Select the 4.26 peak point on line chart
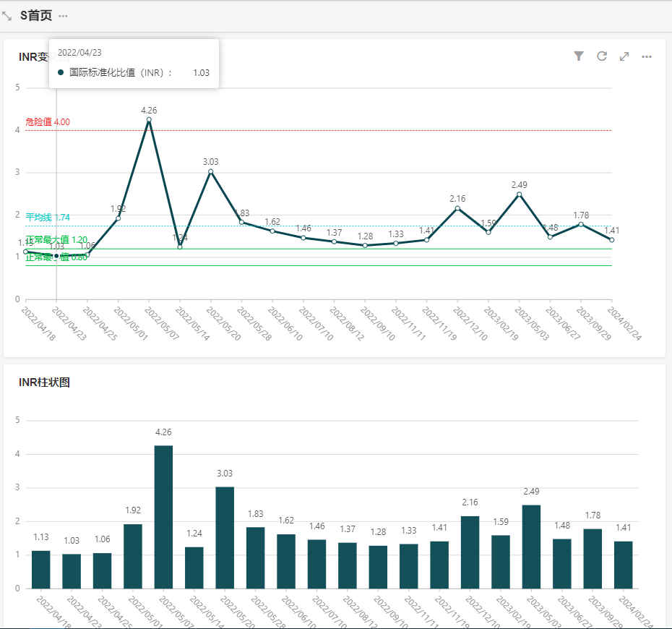This screenshot has height=629, width=672. [x=149, y=120]
